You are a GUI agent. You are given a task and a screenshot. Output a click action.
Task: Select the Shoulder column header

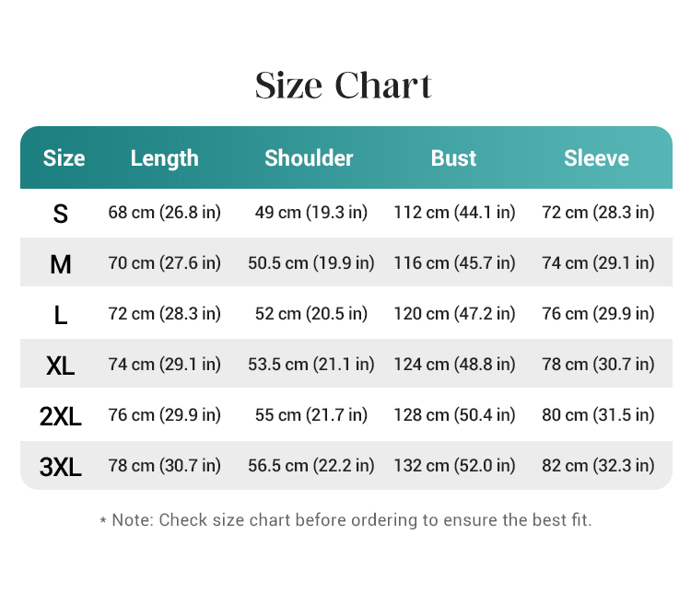click(309, 158)
